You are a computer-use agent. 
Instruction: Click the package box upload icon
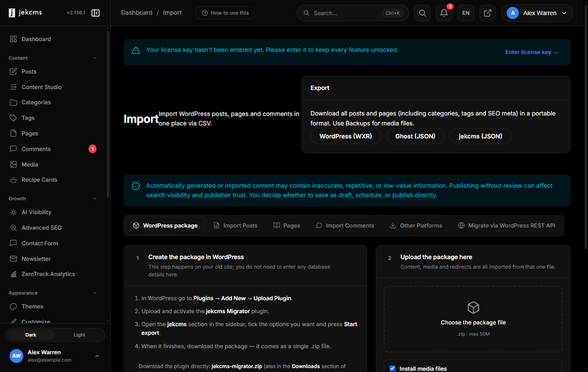(x=473, y=308)
